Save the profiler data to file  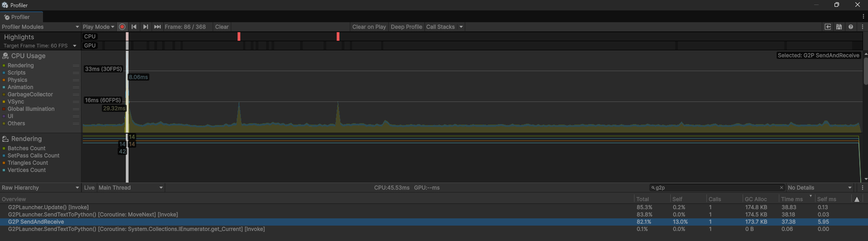pos(839,27)
